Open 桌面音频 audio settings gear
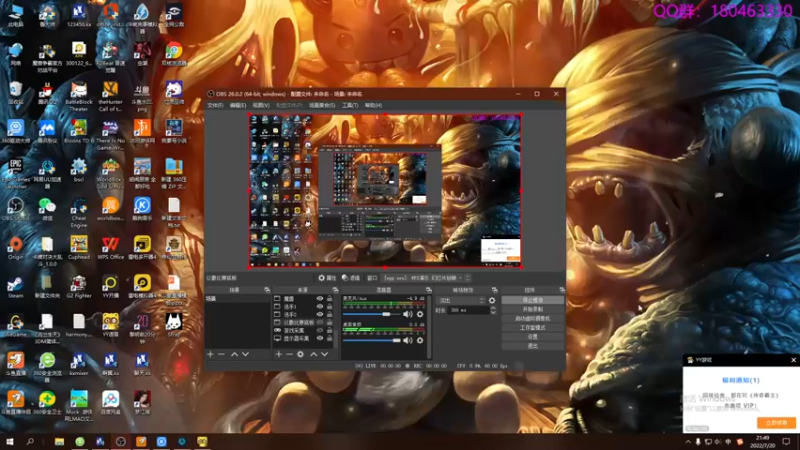800x450 pixels. [x=420, y=340]
